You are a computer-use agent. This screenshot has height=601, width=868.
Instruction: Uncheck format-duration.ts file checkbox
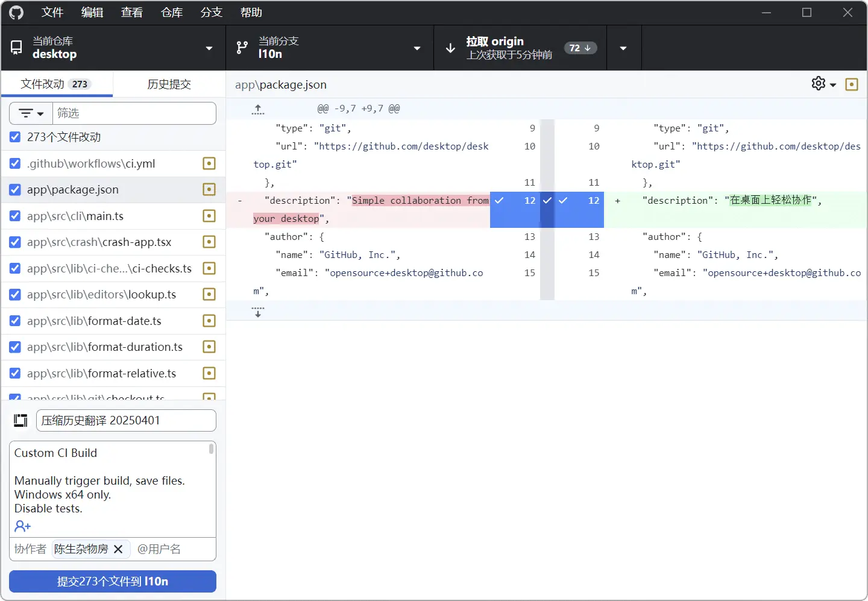pos(15,347)
